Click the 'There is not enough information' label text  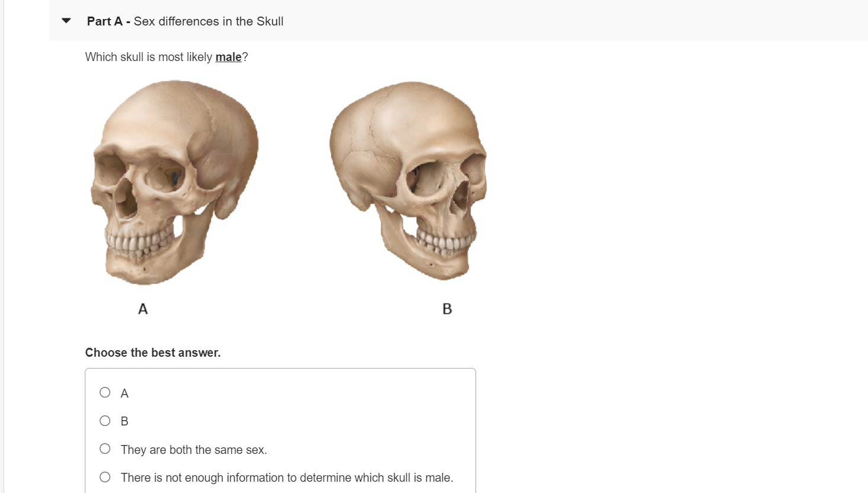(287, 478)
